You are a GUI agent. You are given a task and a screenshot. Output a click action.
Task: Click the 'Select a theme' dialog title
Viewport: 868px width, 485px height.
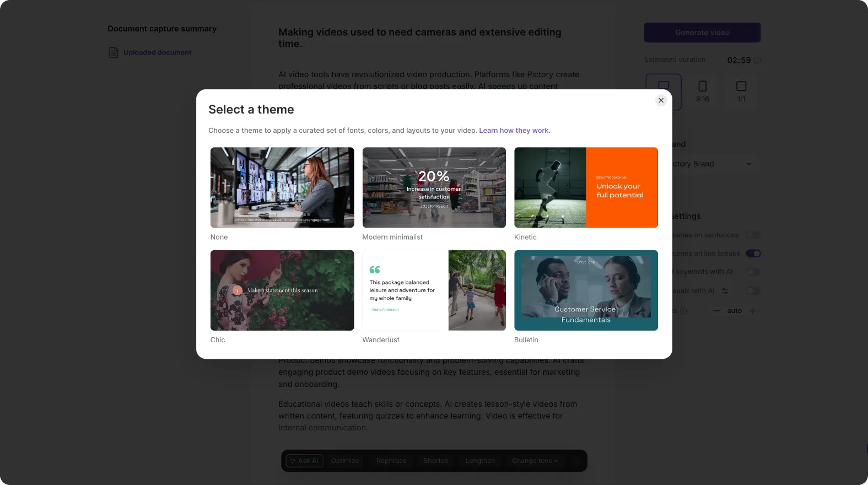pyautogui.click(x=251, y=109)
